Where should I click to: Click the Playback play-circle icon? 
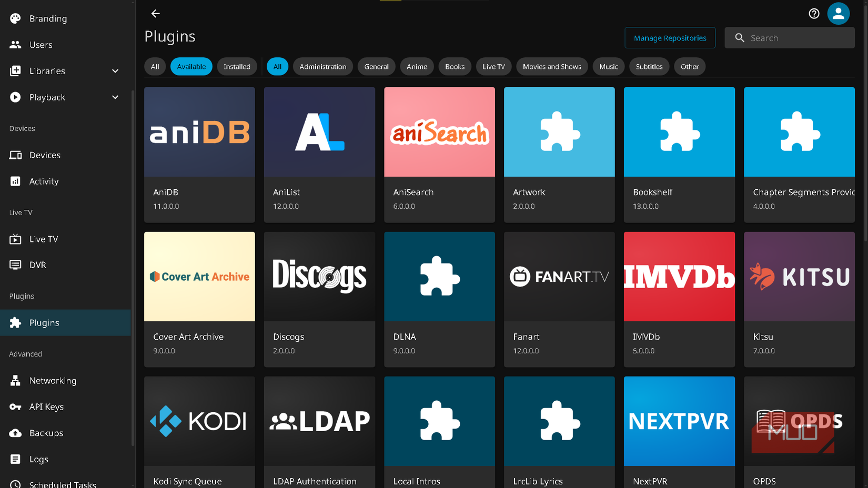point(15,97)
